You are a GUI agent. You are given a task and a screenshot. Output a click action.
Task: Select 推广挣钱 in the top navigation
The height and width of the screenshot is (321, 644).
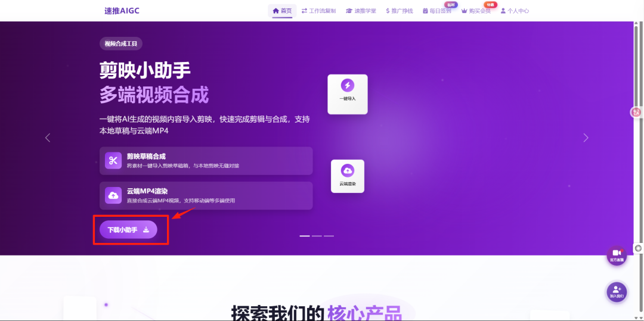click(399, 11)
